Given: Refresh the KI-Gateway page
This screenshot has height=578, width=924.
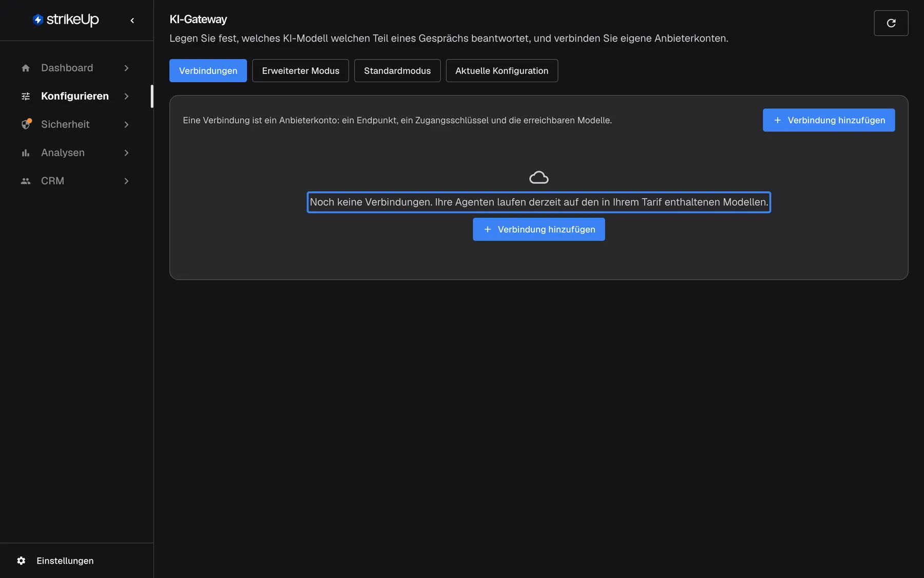Looking at the screenshot, I should pos(891,23).
